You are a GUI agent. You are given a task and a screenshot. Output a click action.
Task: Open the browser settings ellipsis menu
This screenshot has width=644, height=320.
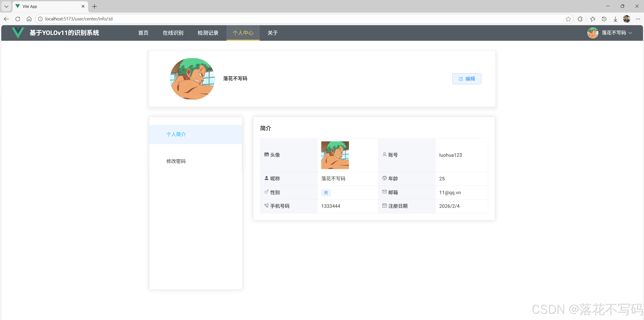pos(638,19)
